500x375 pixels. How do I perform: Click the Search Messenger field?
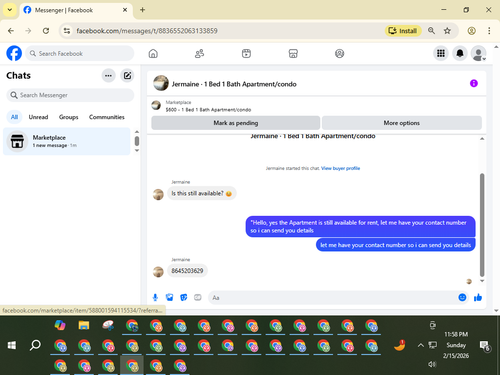tap(70, 95)
